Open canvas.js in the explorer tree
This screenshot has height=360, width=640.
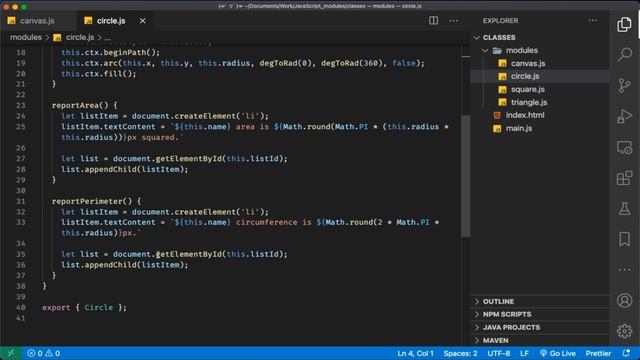pos(528,63)
